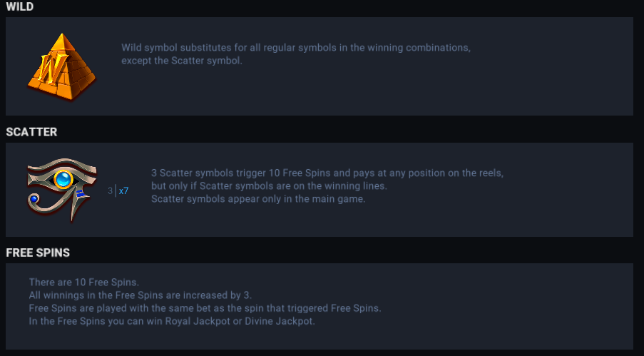This screenshot has height=356, width=644.
Task: Click the WILD section heading
Action: point(20,6)
